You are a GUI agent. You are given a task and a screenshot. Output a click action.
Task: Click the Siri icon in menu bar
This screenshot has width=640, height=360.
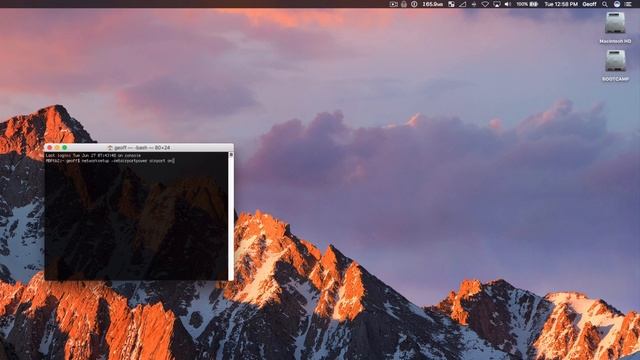coord(617,4)
